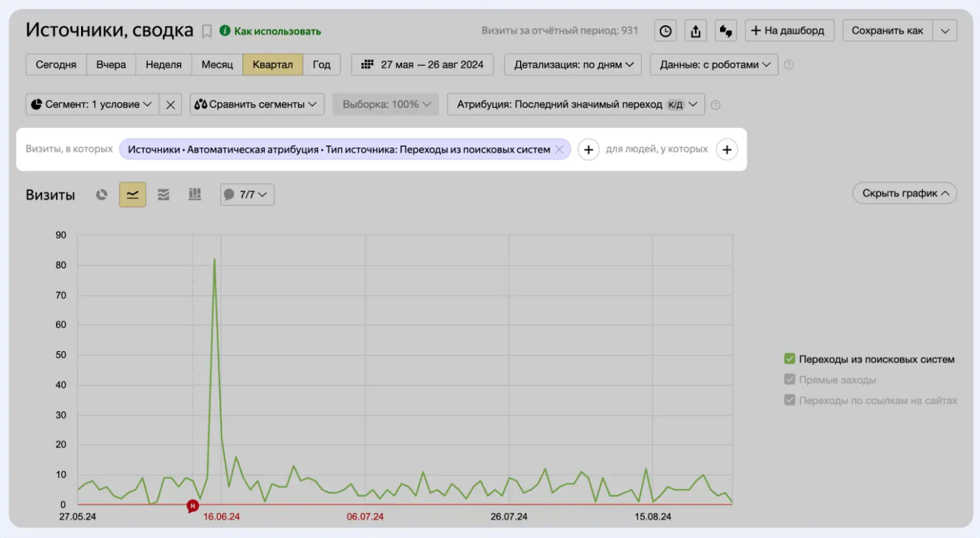Open the 'Сравнить сегменты' dropdown
This screenshot has width=980, height=538.
257,104
